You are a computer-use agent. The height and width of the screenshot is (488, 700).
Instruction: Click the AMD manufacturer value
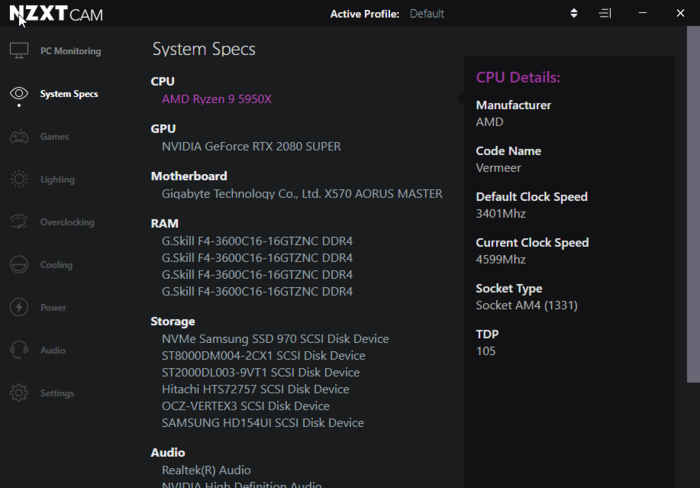(x=490, y=122)
